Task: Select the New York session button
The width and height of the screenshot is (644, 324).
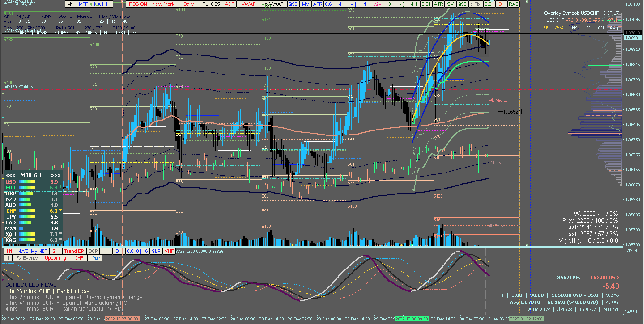Action: click(x=163, y=4)
